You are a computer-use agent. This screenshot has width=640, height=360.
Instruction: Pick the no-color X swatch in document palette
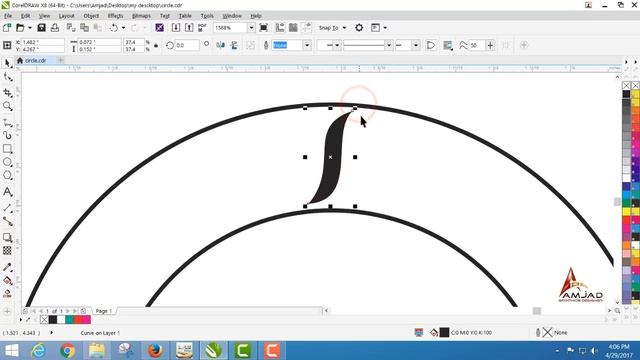point(44,320)
